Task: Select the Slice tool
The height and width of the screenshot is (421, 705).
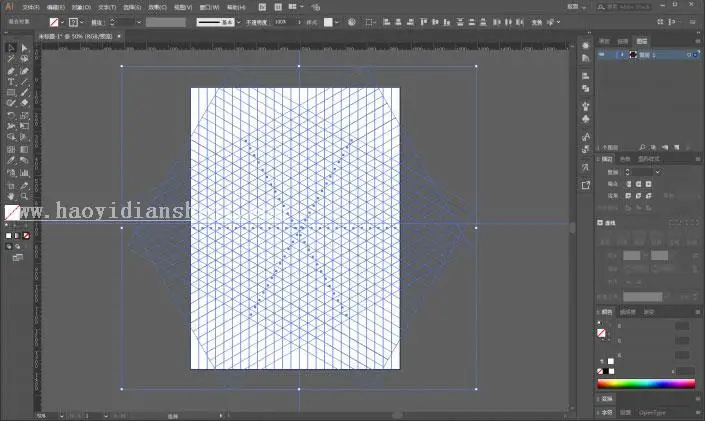Action: pos(24,185)
